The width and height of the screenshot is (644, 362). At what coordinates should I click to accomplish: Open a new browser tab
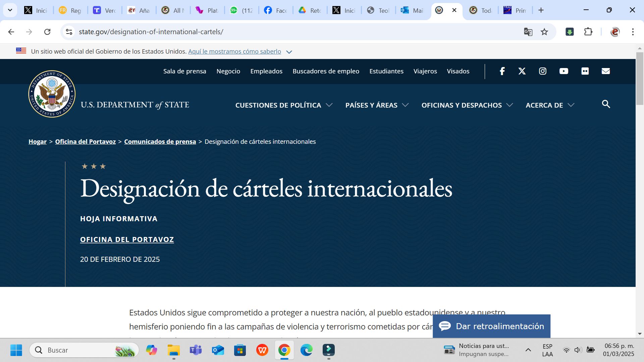pos(541,10)
